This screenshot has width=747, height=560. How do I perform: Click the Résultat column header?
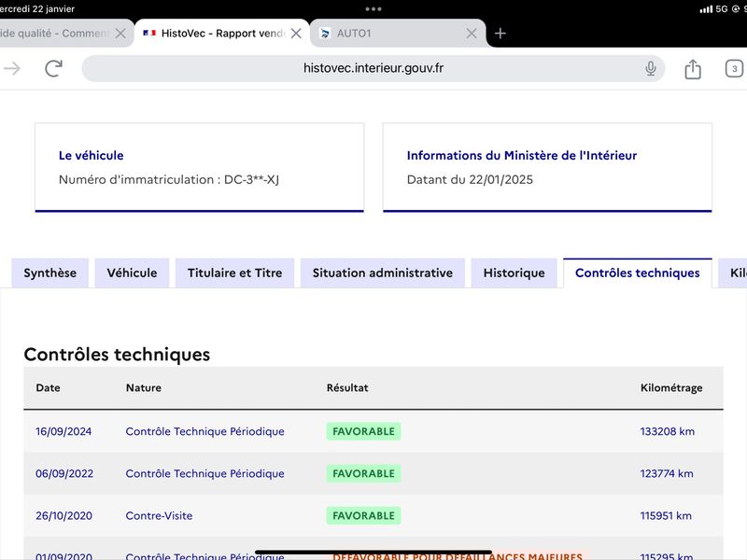[x=347, y=387]
